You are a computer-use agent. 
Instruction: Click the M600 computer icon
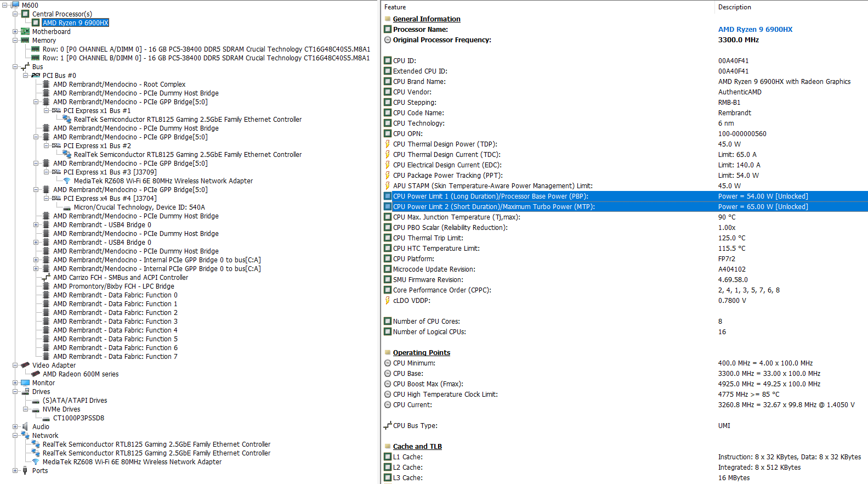pyautogui.click(x=15, y=5)
